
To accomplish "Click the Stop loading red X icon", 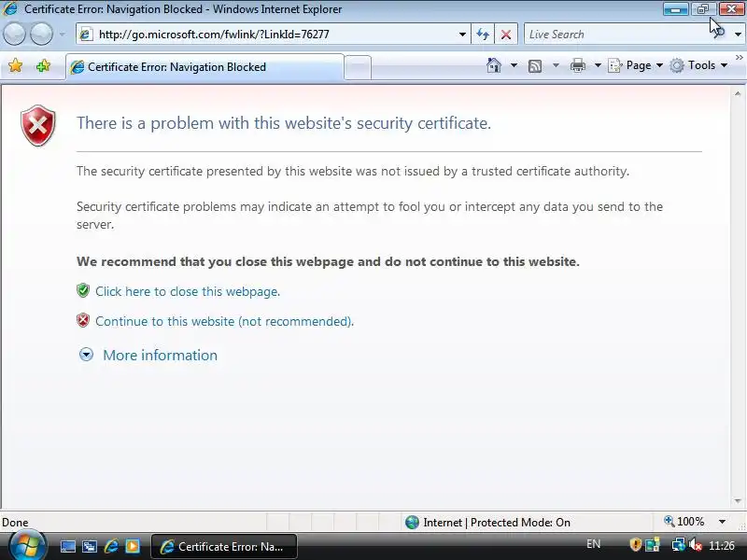I will pyautogui.click(x=506, y=35).
